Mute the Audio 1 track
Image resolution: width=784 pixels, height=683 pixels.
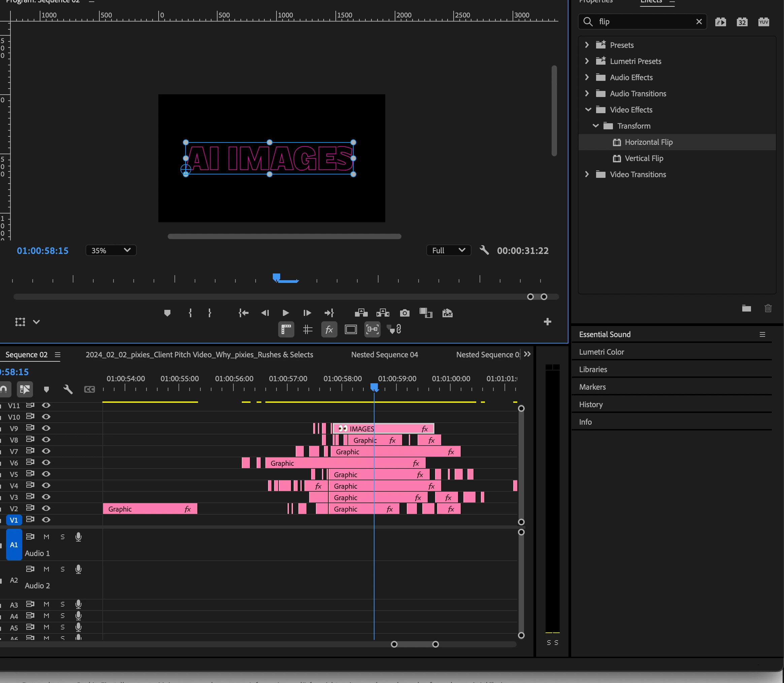(46, 536)
